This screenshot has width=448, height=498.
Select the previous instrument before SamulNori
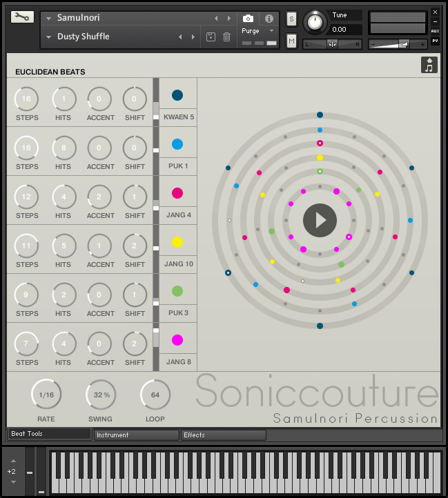point(216,19)
